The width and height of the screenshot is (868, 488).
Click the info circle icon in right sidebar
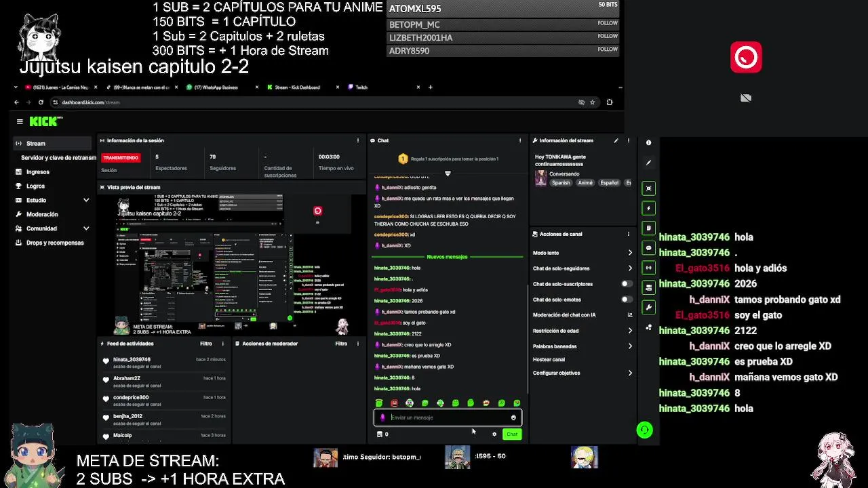648,143
